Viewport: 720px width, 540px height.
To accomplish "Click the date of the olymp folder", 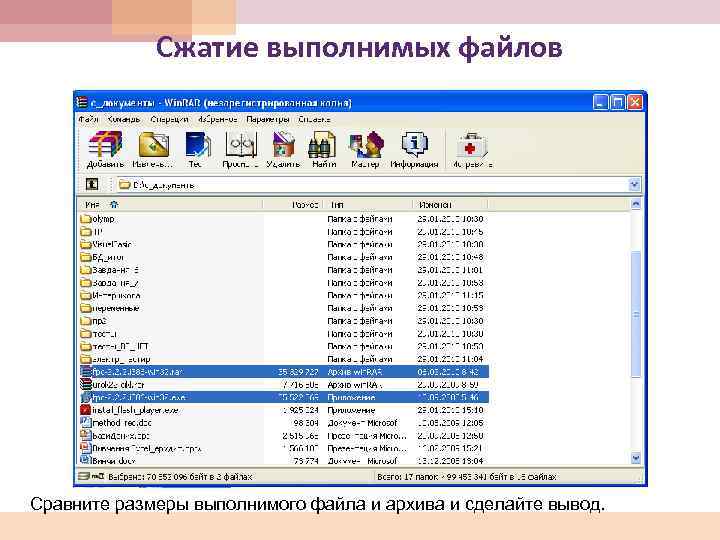I will [450, 219].
